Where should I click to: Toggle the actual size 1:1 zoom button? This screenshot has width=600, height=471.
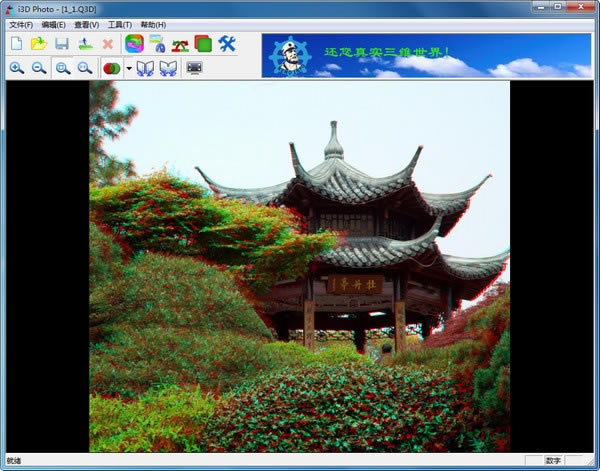86,68
